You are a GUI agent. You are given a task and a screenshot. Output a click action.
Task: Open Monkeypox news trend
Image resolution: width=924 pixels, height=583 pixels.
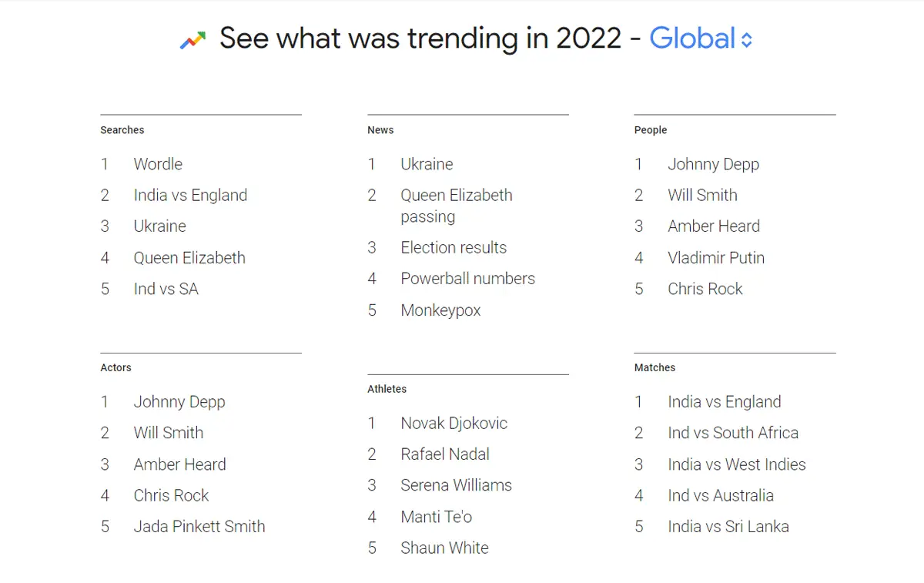click(x=440, y=310)
